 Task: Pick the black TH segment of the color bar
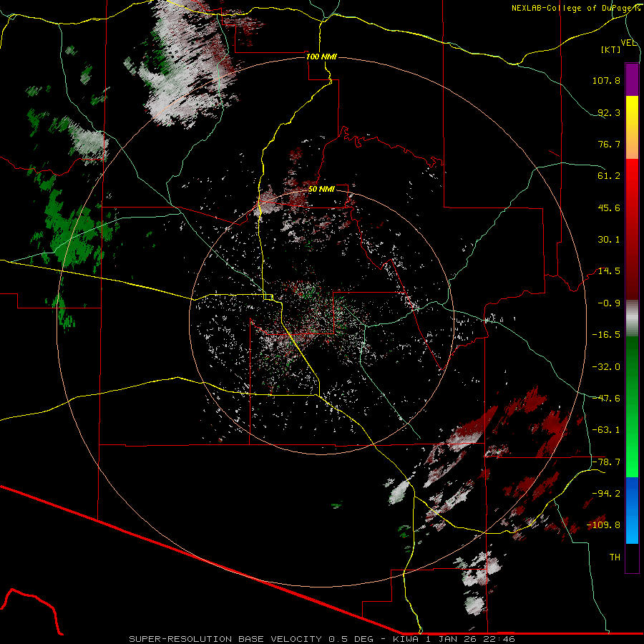click(632, 558)
